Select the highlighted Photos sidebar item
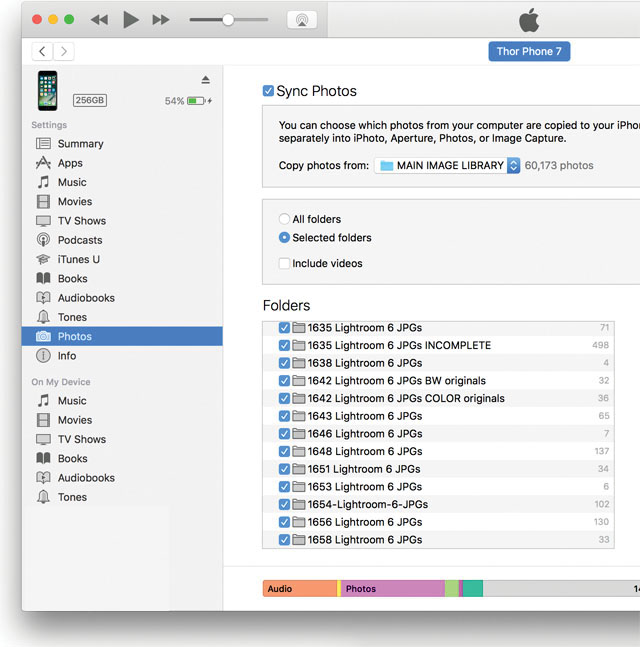Viewport: 640px width, 647px height. [122, 336]
